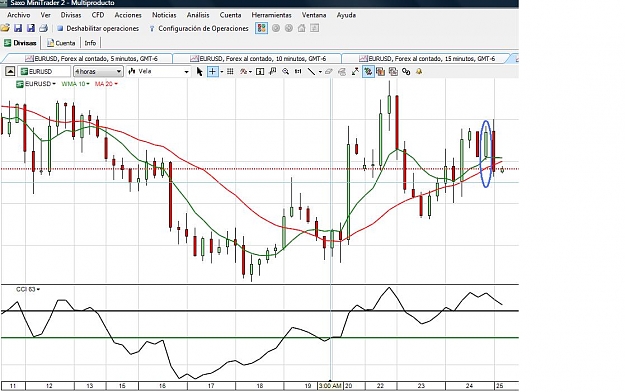Switch to the Divisas tab

coord(20,43)
